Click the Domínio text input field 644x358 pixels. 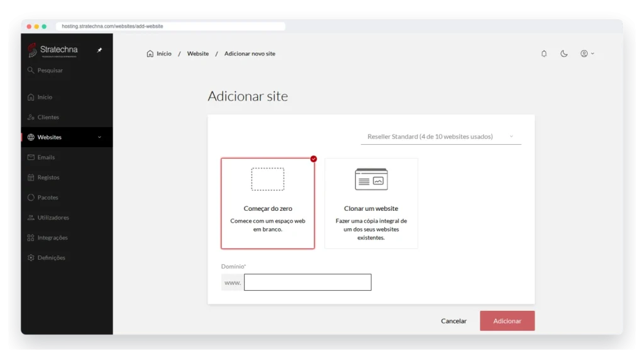coord(308,282)
